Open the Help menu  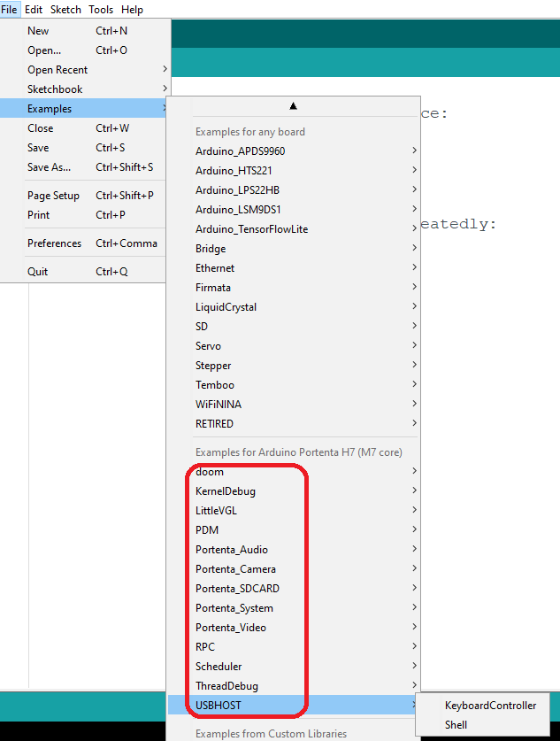[132, 10]
